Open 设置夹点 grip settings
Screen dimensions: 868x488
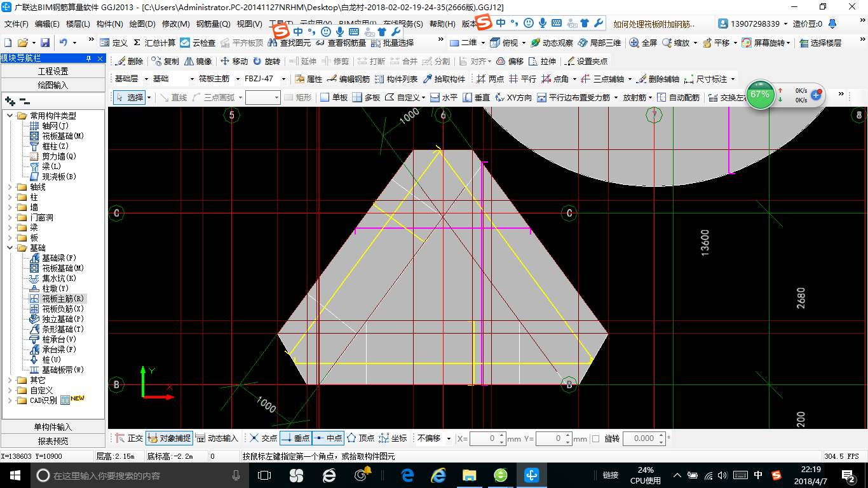[586, 62]
